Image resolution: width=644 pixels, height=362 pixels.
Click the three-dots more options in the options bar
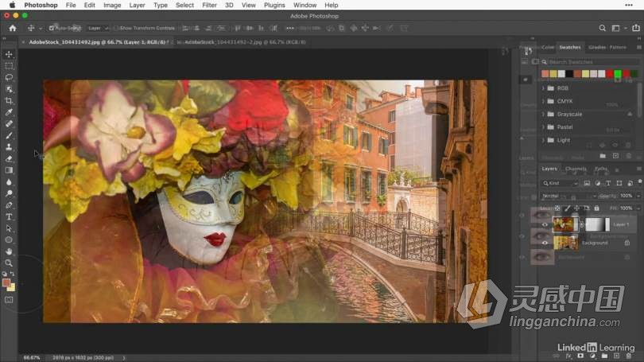(290, 28)
